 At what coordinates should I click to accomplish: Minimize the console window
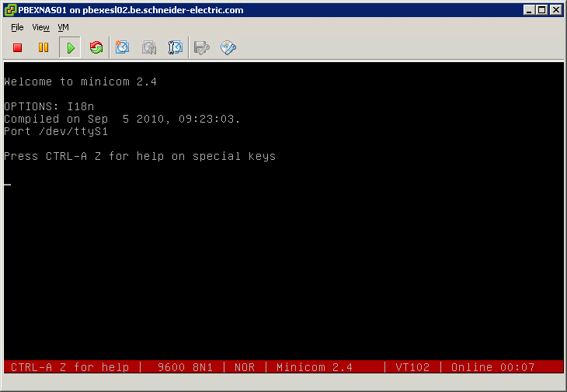(530, 10)
